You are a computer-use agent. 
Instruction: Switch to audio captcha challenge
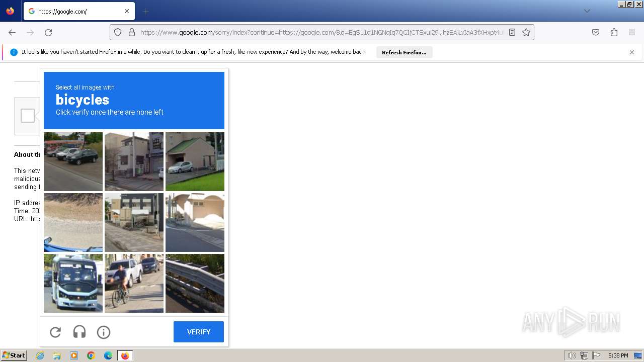79,332
